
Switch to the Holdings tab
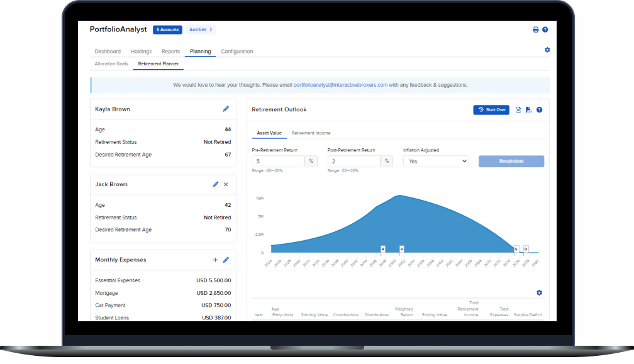tap(141, 52)
